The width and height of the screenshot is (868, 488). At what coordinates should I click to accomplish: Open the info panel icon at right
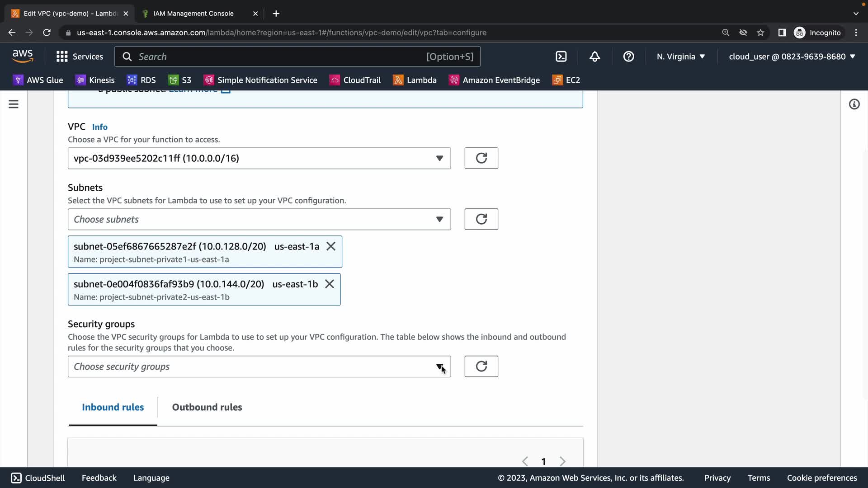[x=854, y=104]
